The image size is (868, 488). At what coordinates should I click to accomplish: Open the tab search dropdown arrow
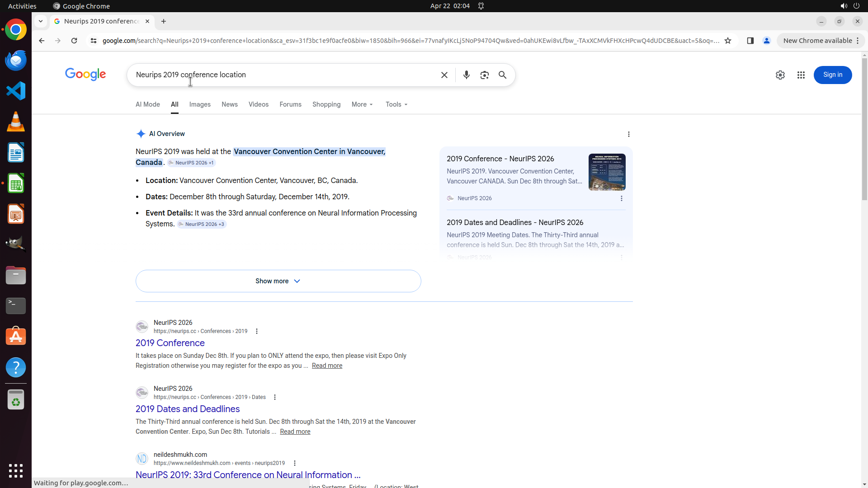point(41,21)
